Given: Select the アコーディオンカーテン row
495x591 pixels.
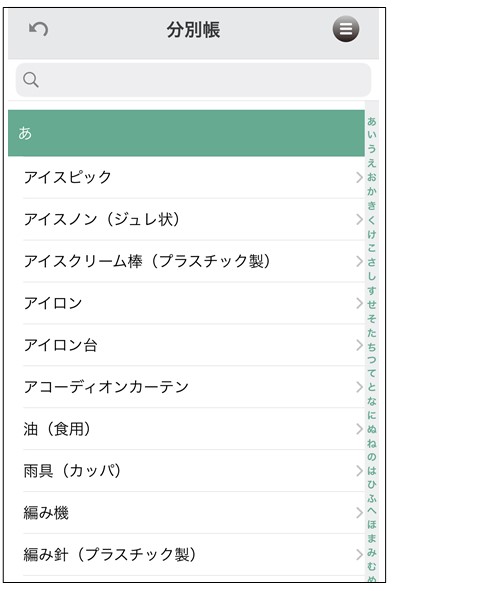Looking at the screenshot, I should pyautogui.click(x=186, y=387).
